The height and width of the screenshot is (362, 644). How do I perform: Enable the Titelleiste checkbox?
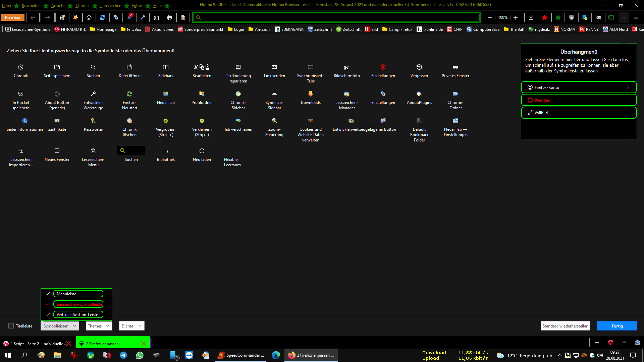click(x=11, y=326)
